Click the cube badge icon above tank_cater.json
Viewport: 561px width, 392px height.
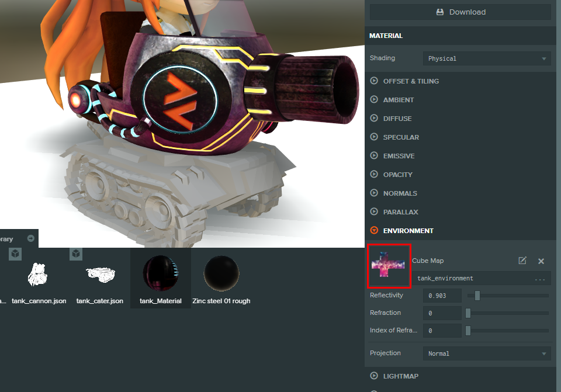click(x=76, y=254)
